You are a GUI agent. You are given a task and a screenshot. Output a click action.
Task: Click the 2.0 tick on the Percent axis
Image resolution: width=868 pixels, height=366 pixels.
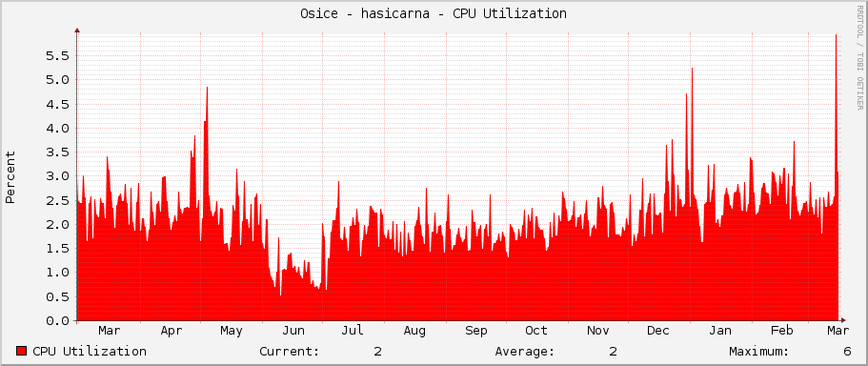coord(57,224)
